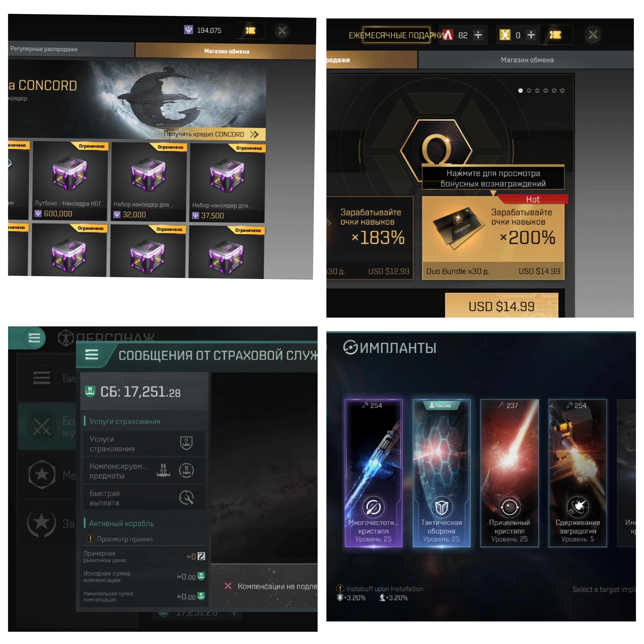The height and width of the screenshot is (644, 644).
Task: Open ЕЖЕМЕСЯЧНЫЕ ПОДАРКИ button
Action: tap(396, 35)
